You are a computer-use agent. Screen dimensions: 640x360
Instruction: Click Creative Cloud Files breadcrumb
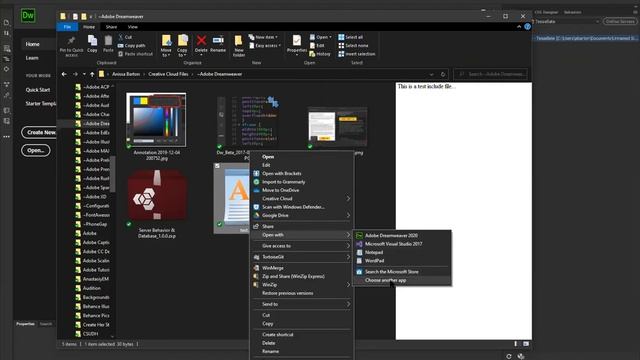(x=168, y=74)
